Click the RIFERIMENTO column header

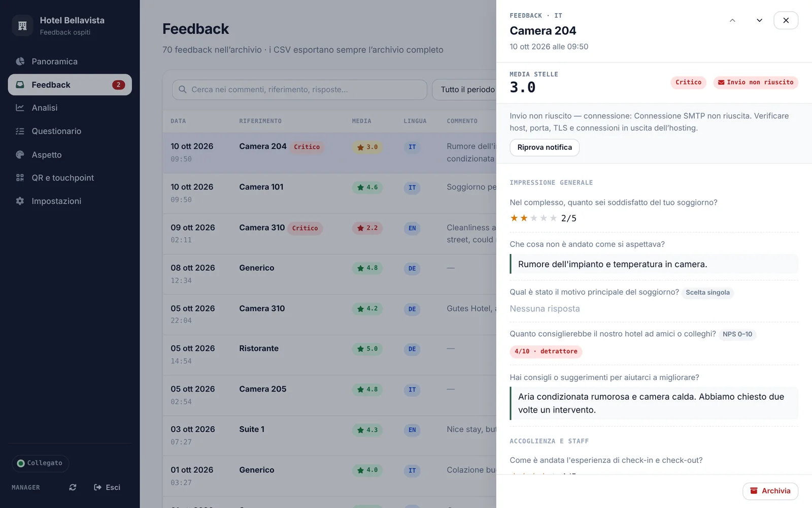[x=260, y=121]
